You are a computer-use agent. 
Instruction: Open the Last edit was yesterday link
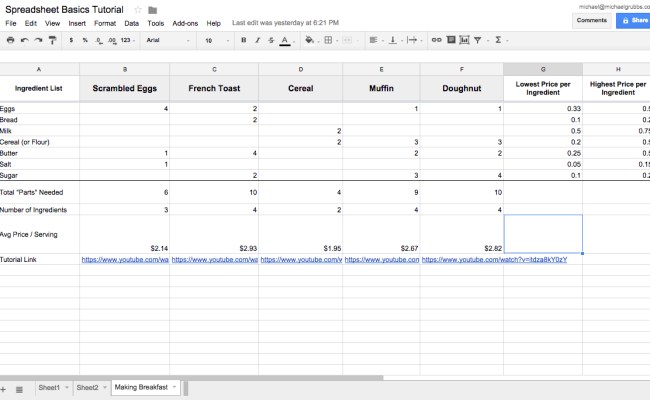tap(285, 23)
